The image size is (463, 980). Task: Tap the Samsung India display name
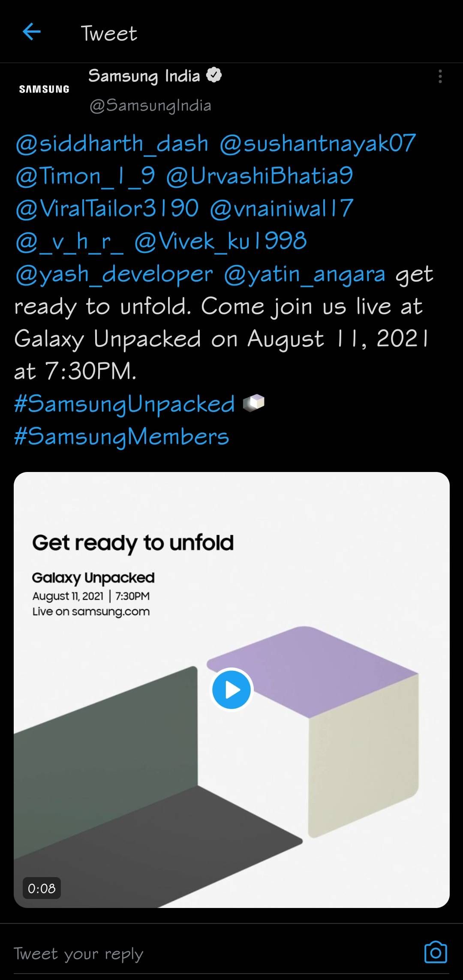click(x=146, y=75)
